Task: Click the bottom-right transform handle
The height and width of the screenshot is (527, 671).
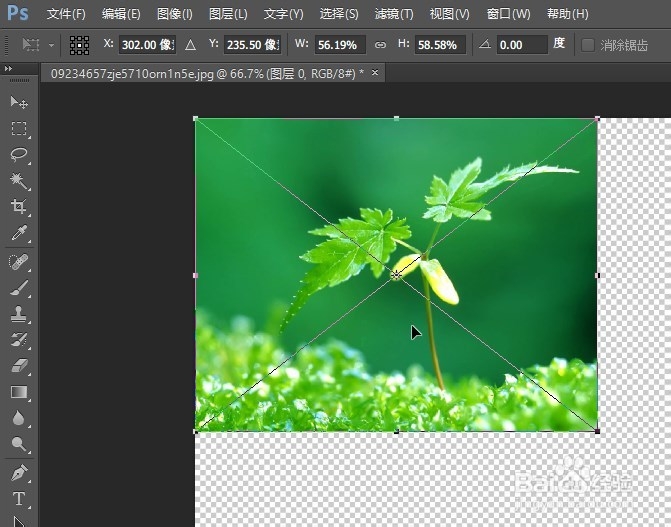Action: [597, 431]
